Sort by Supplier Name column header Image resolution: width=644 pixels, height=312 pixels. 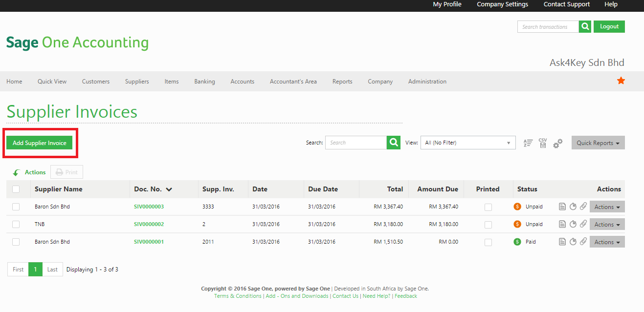(x=59, y=189)
